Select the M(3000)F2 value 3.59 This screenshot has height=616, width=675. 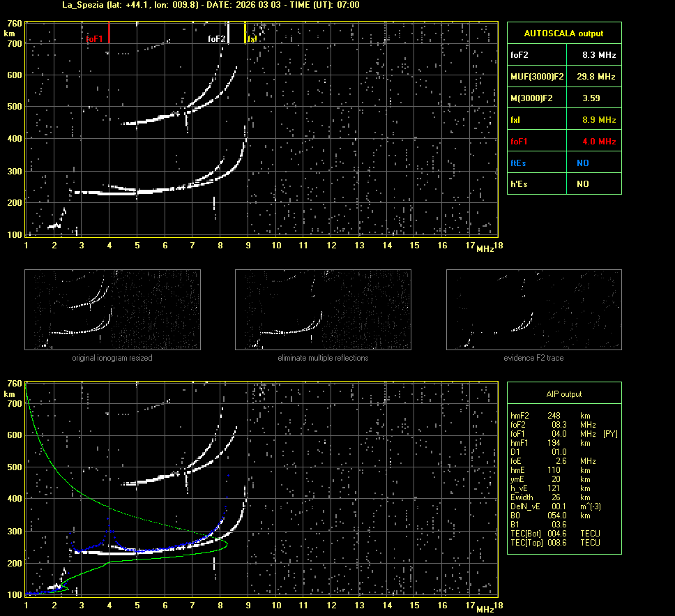[x=591, y=98]
